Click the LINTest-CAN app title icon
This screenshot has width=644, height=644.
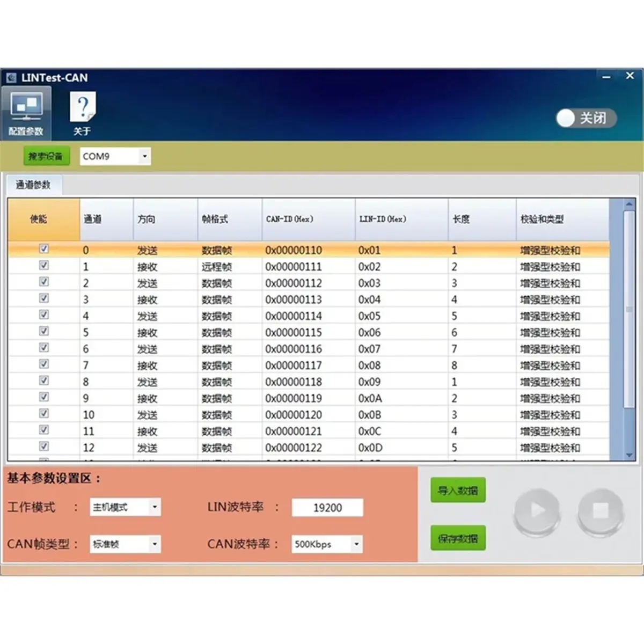(11, 78)
